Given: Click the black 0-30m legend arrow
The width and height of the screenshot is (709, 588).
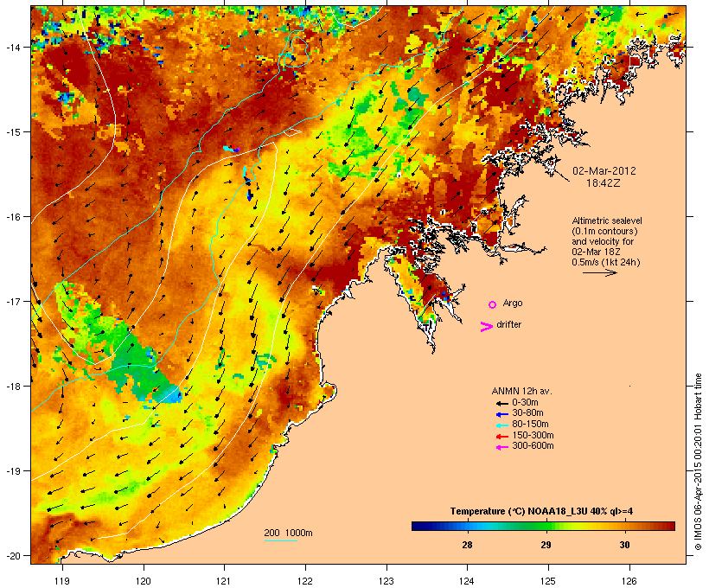Looking at the screenshot, I should pos(501,404).
